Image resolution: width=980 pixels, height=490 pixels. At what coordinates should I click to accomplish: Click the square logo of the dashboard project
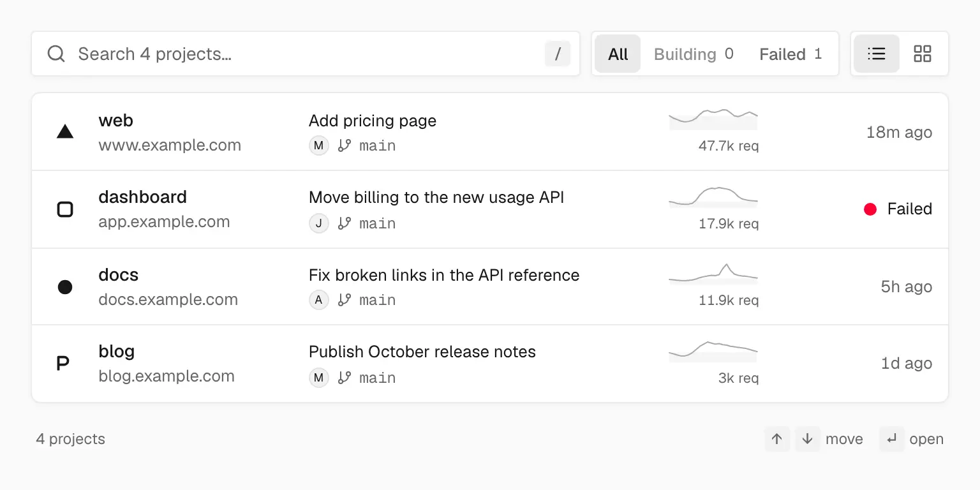point(65,209)
